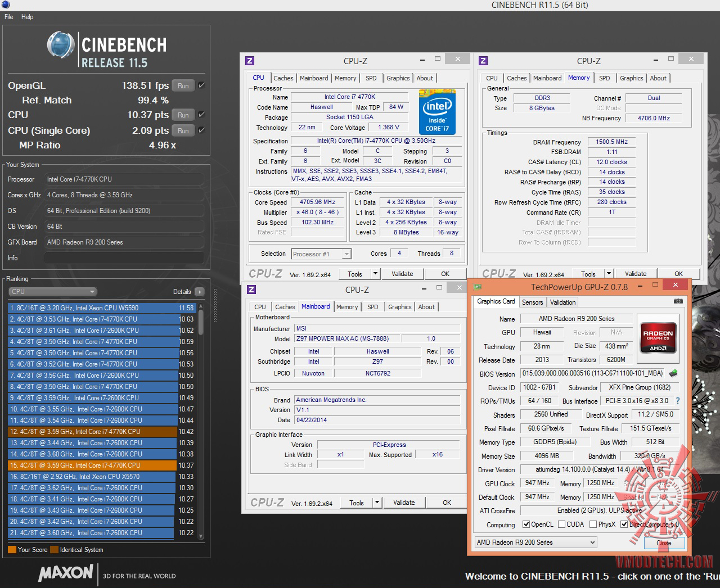Open the SPD tab in the CPU-Z Memory window

tap(605, 78)
